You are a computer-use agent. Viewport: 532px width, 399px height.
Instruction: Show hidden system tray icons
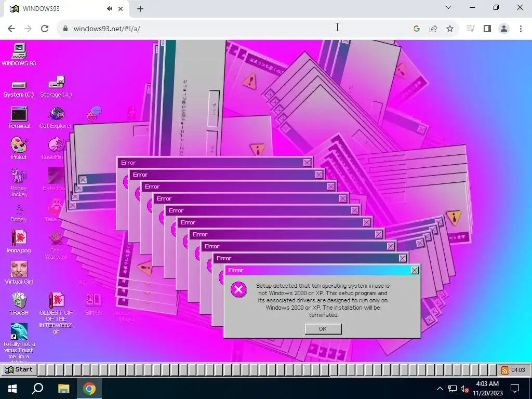[440, 389]
